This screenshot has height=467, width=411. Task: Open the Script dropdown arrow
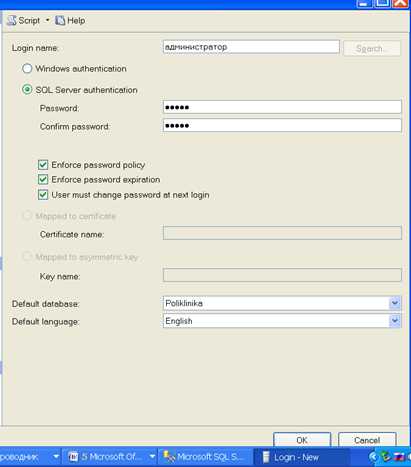pos(47,20)
